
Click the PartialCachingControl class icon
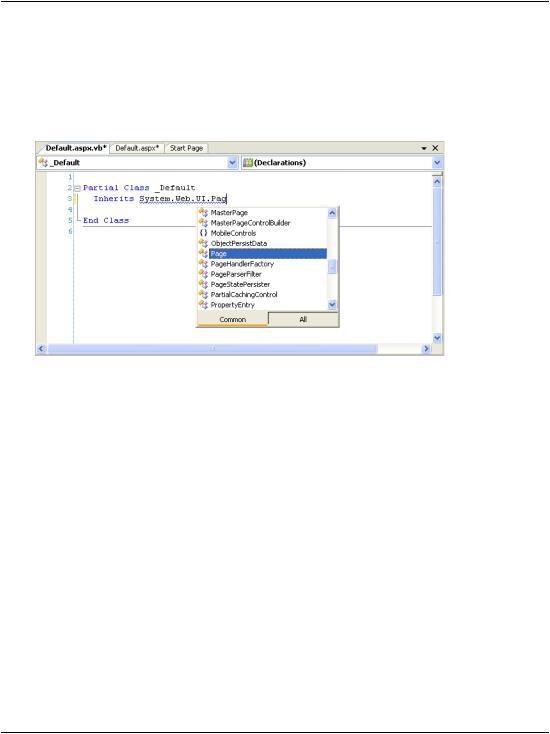tap(203, 294)
